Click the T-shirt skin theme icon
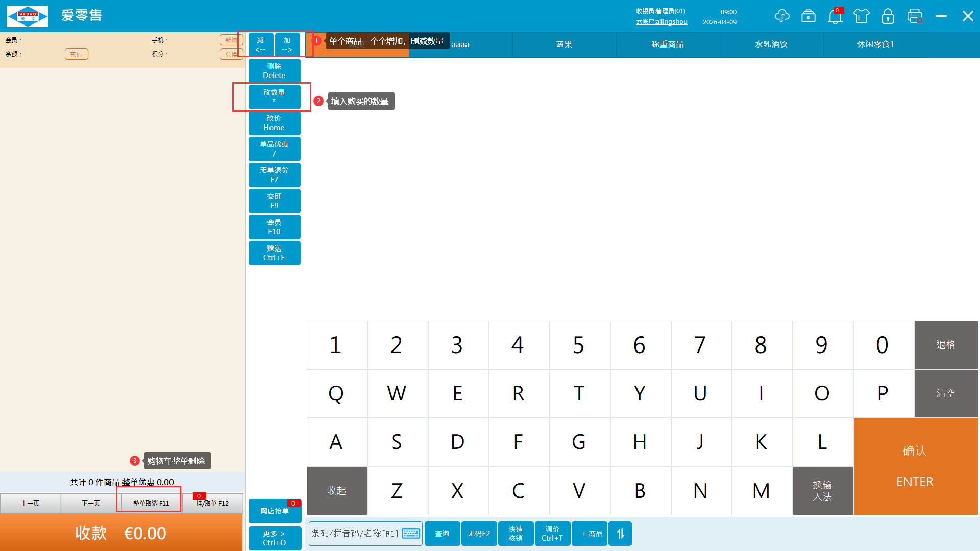The width and height of the screenshot is (980, 551). point(862,16)
